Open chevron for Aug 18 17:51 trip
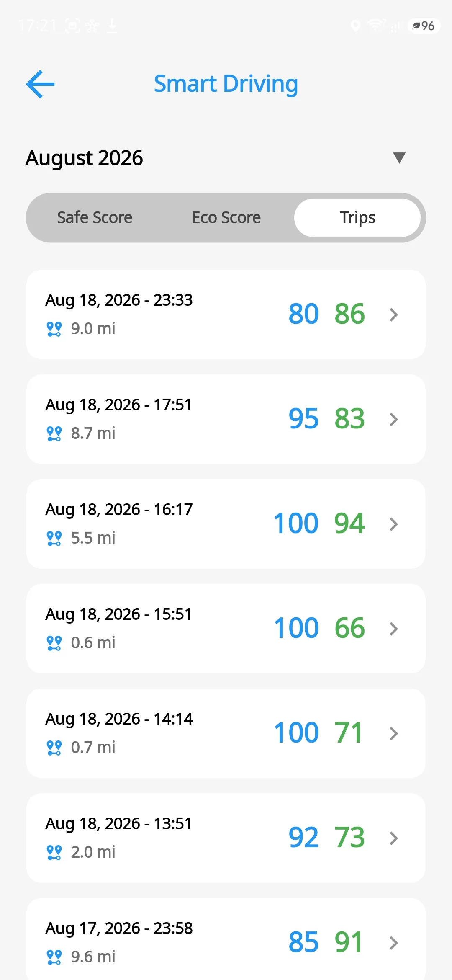The height and width of the screenshot is (980, 452). pyautogui.click(x=393, y=419)
